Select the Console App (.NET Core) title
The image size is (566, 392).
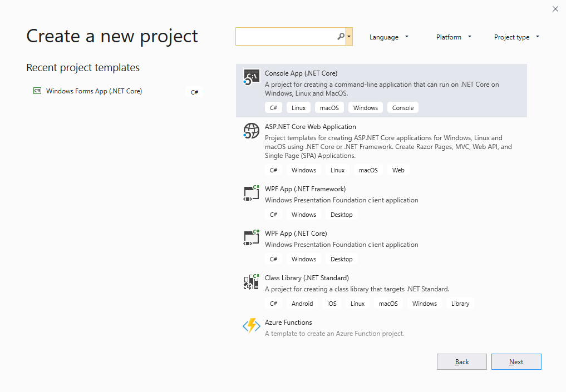click(301, 73)
